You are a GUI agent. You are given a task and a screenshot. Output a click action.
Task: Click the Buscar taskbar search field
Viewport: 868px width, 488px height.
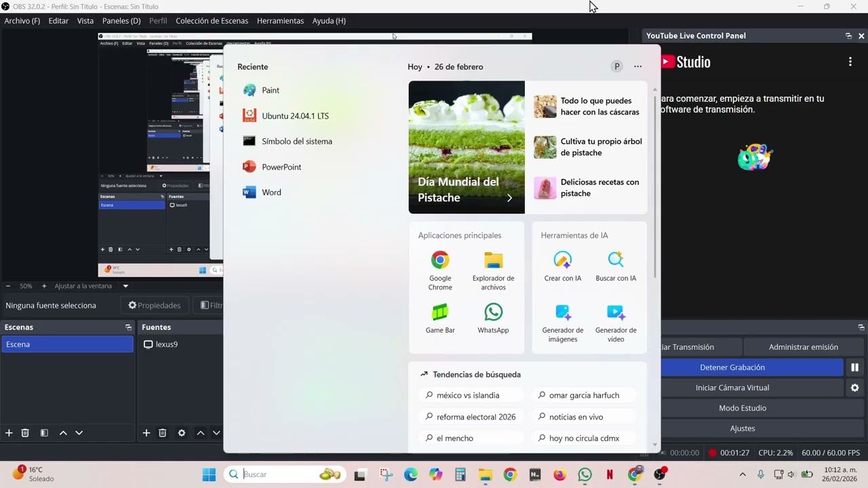(x=285, y=474)
